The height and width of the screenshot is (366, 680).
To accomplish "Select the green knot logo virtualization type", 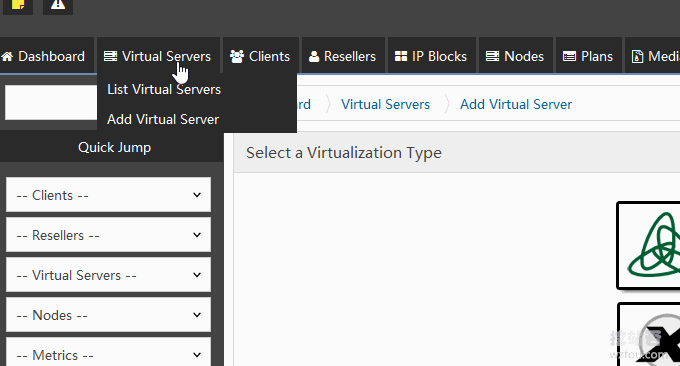I will click(648, 245).
